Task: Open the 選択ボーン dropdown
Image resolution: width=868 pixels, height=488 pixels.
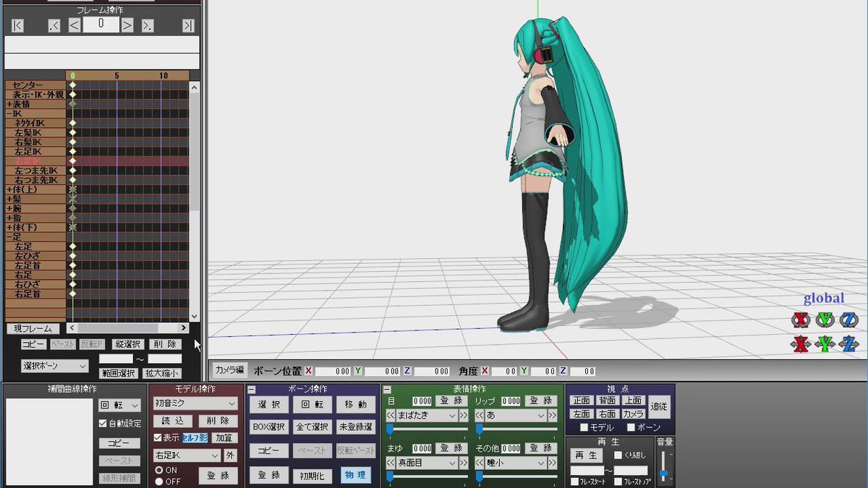Action: pos(55,366)
